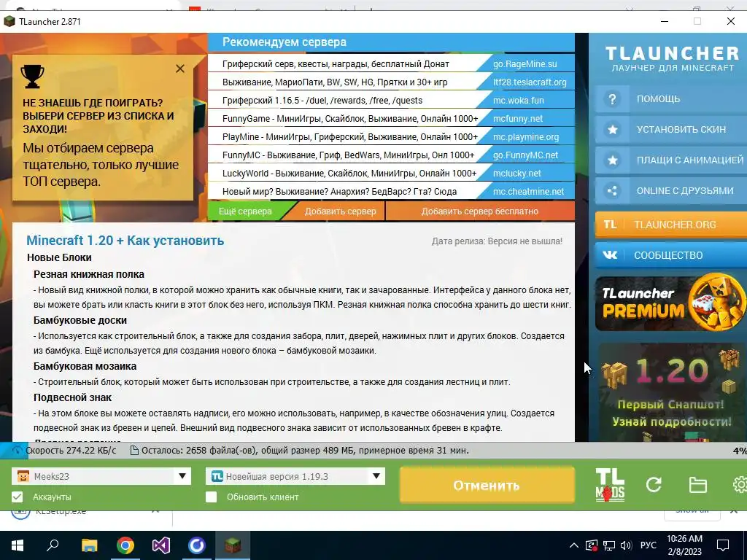Click star icon beside Установить скин
Image resolution: width=747 pixels, height=560 pixels.
point(613,130)
